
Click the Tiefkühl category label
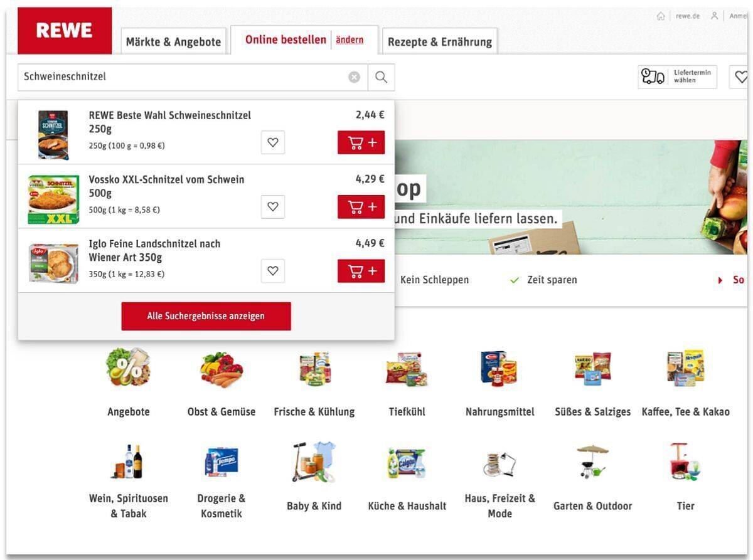[407, 412]
